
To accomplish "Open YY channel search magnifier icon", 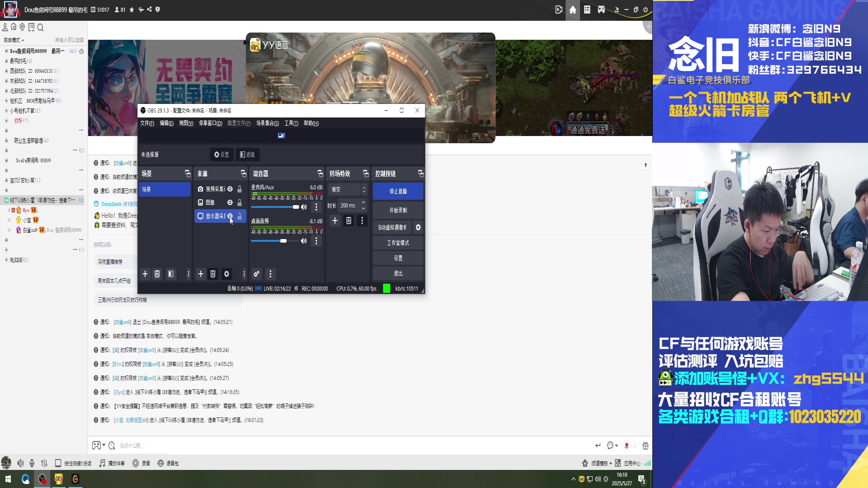I will coord(40,28).
